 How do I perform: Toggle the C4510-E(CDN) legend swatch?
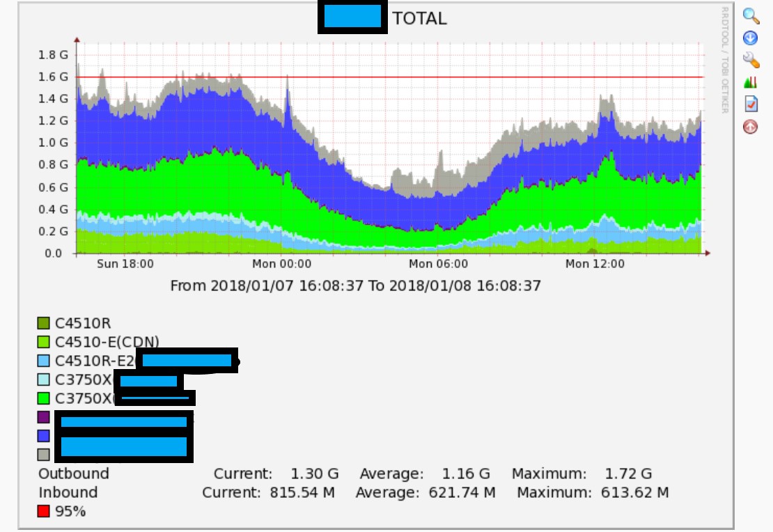pyautogui.click(x=43, y=342)
